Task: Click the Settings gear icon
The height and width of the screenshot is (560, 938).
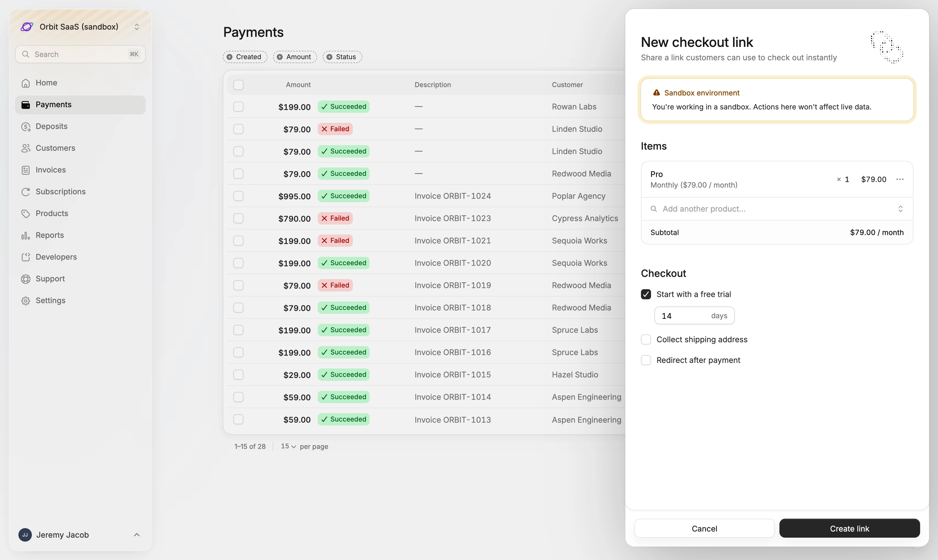Action: (26, 301)
